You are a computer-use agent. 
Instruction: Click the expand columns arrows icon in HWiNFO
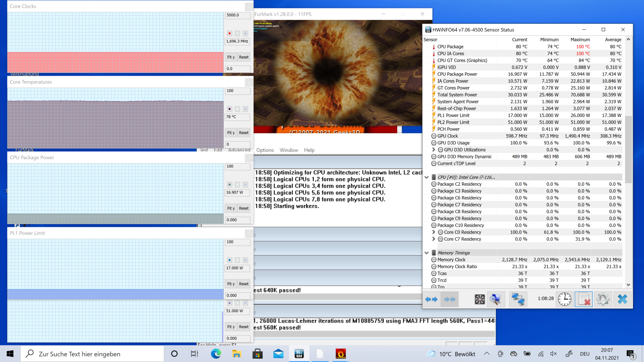[431, 299]
